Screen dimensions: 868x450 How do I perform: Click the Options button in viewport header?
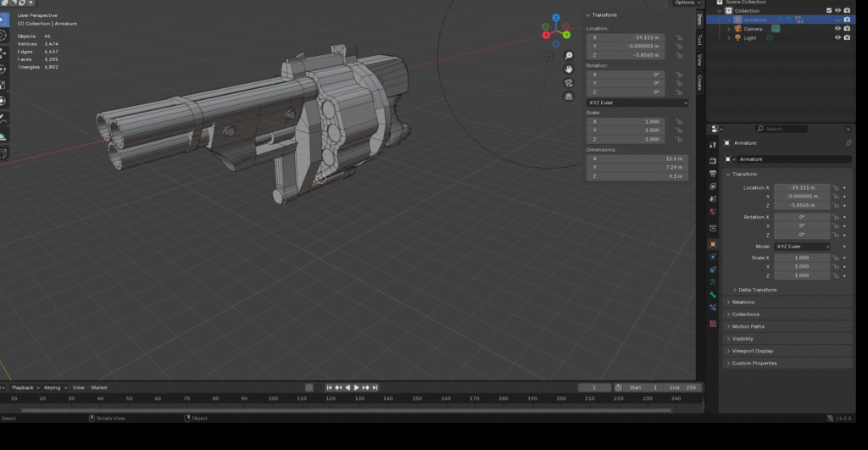pyautogui.click(x=686, y=3)
